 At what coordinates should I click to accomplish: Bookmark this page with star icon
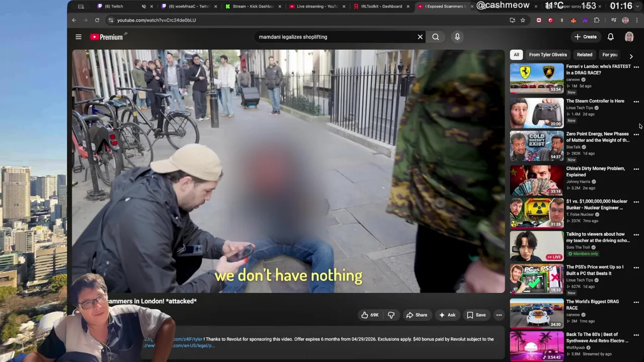(523, 20)
